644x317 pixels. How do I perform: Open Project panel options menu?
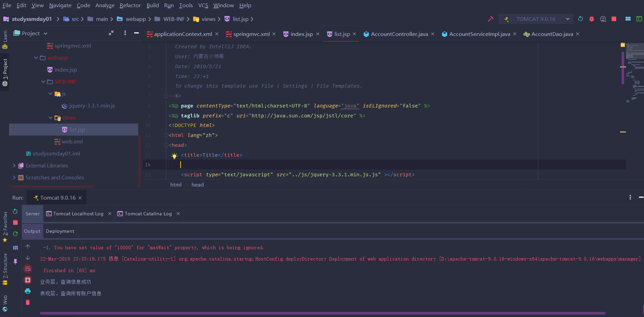point(125,33)
